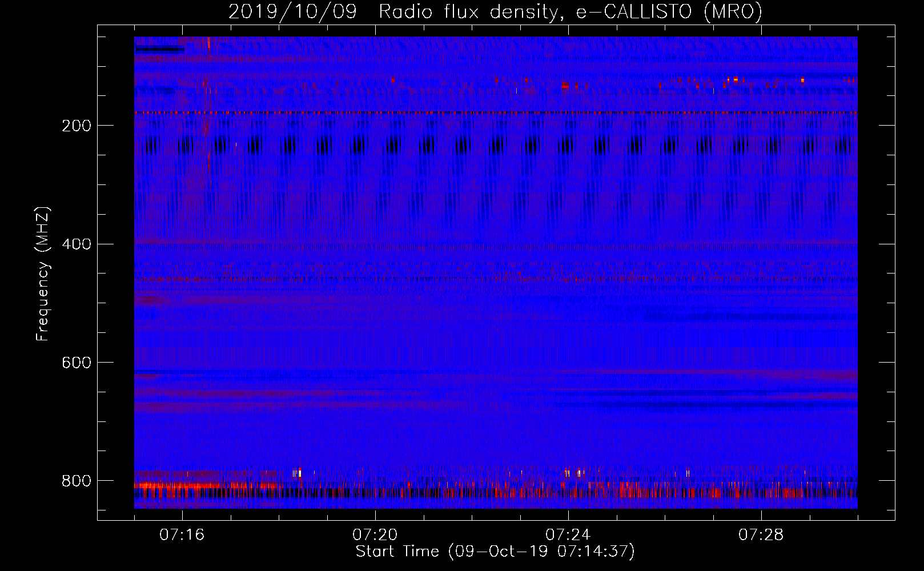Click the 07:28 time tick label
The height and width of the screenshot is (571, 924).
click(x=761, y=534)
